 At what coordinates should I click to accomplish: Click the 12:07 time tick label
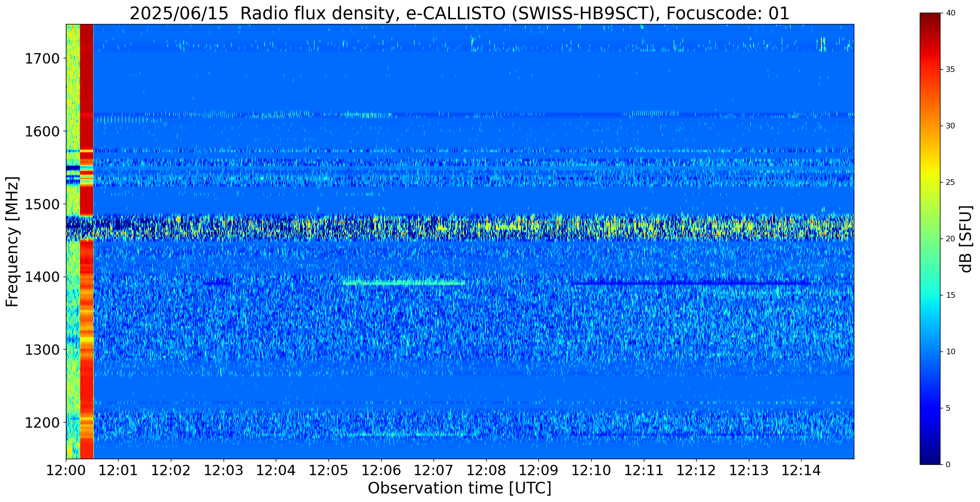pos(434,470)
